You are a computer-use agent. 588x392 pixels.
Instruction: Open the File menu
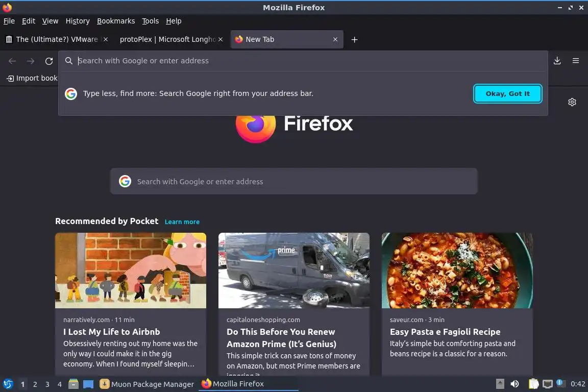[x=9, y=21]
